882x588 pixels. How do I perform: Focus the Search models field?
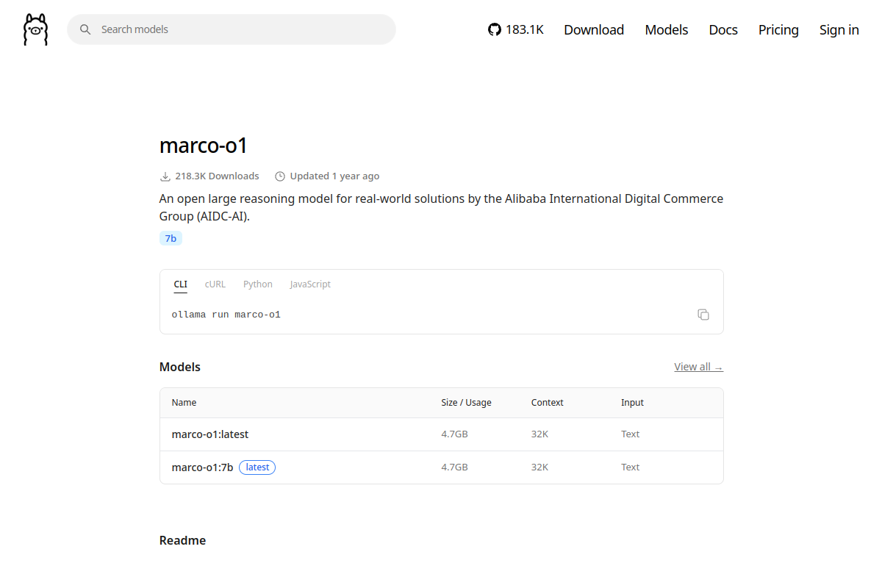coord(232,29)
